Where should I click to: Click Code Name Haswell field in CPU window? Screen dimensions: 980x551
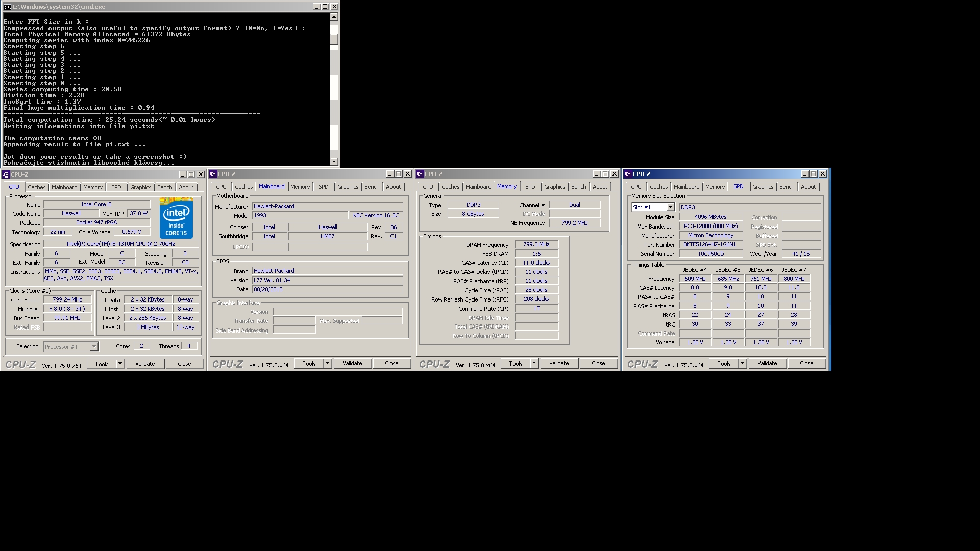(71, 213)
